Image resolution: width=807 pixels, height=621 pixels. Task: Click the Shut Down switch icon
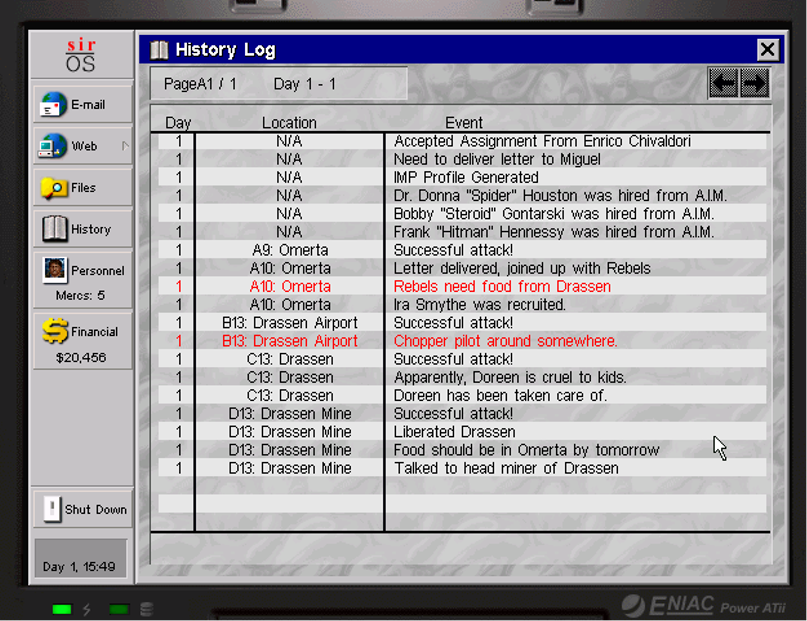52,509
